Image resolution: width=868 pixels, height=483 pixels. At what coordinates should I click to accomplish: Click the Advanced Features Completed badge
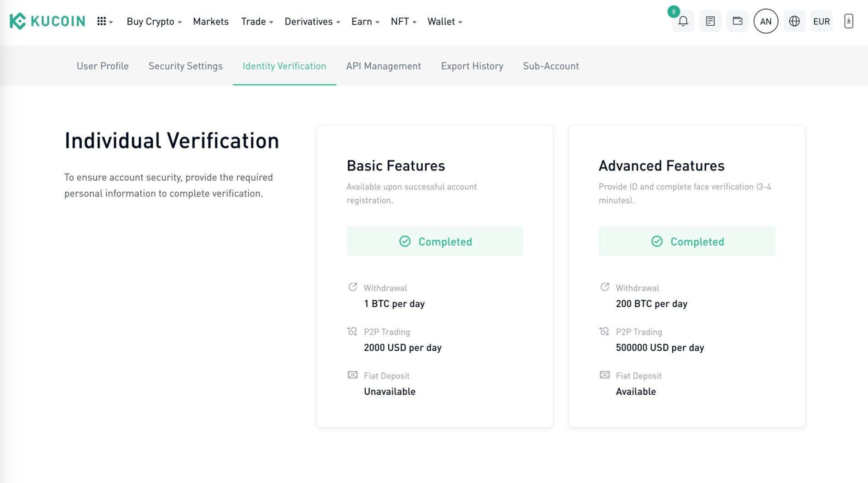[x=687, y=241]
